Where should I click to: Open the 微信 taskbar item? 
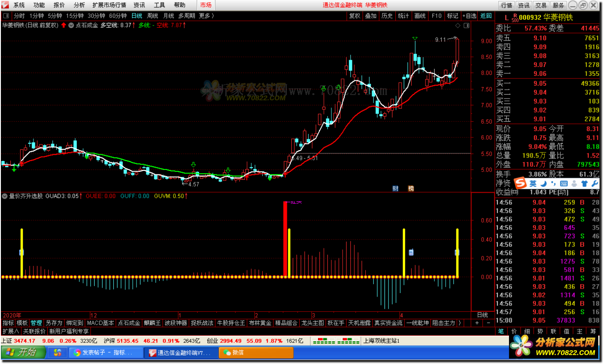point(256,352)
